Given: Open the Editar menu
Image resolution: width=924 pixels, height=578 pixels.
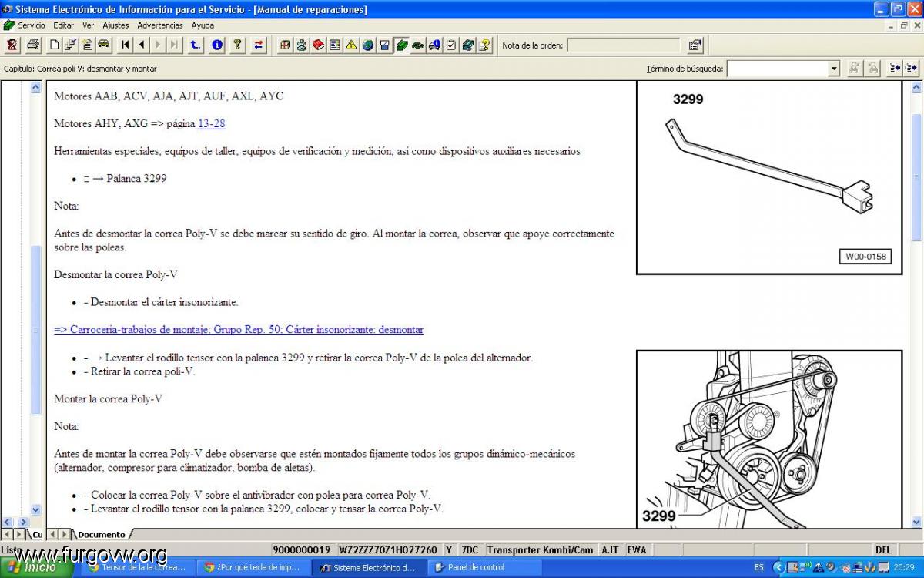Looking at the screenshot, I should click(x=64, y=25).
